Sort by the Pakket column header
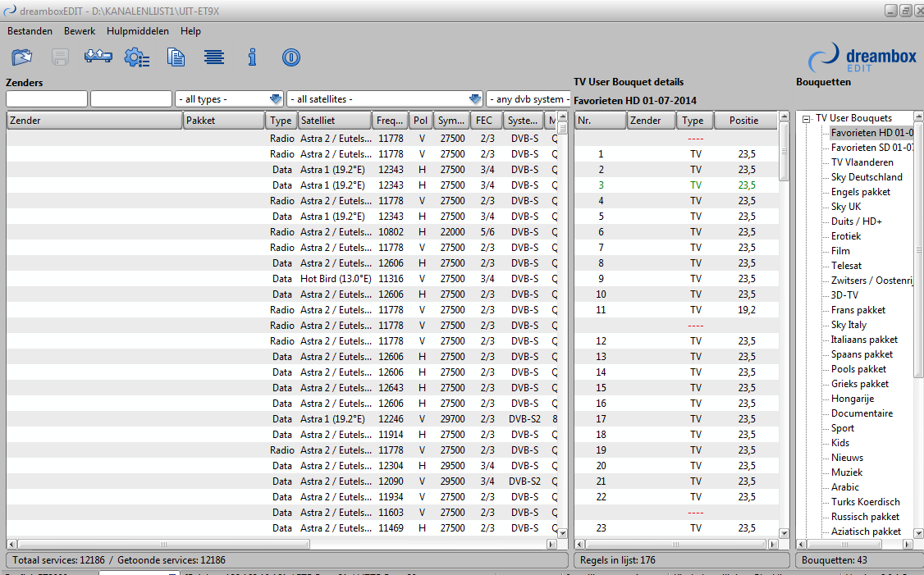 (223, 121)
